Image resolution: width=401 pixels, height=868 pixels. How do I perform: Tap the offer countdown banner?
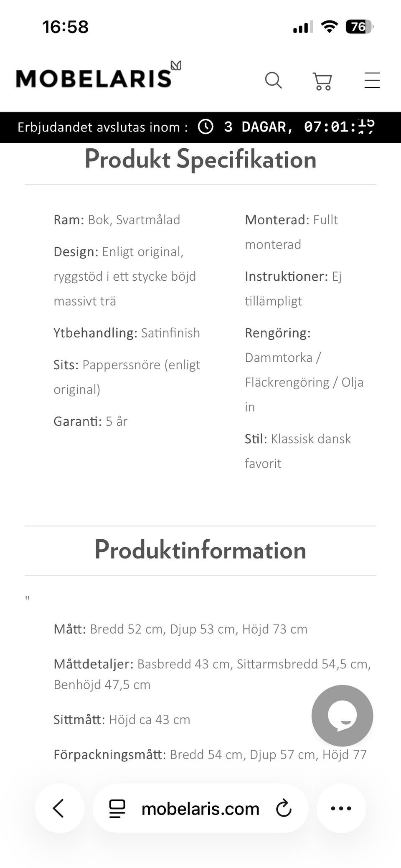(200, 127)
